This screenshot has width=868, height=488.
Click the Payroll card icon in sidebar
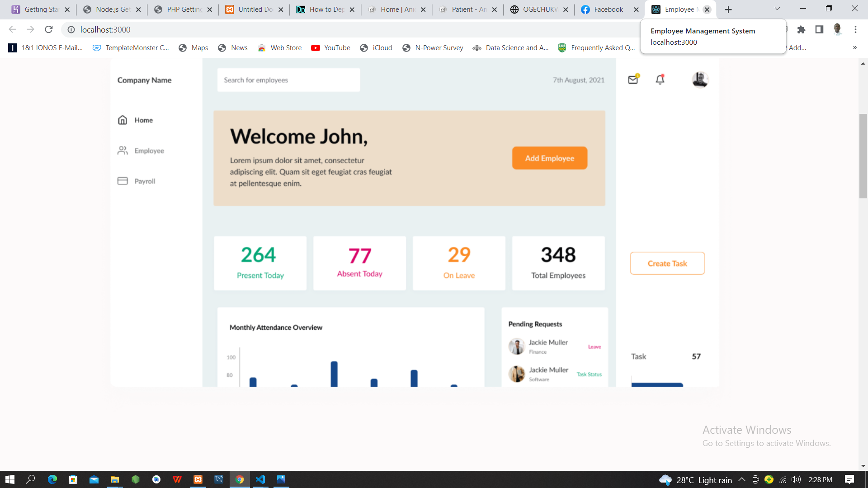(x=123, y=181)
